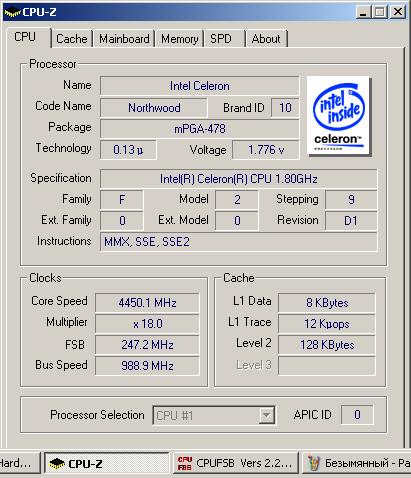Click the Ext. Family value 0
Screen dimensions: 411x478
[122, 220]
